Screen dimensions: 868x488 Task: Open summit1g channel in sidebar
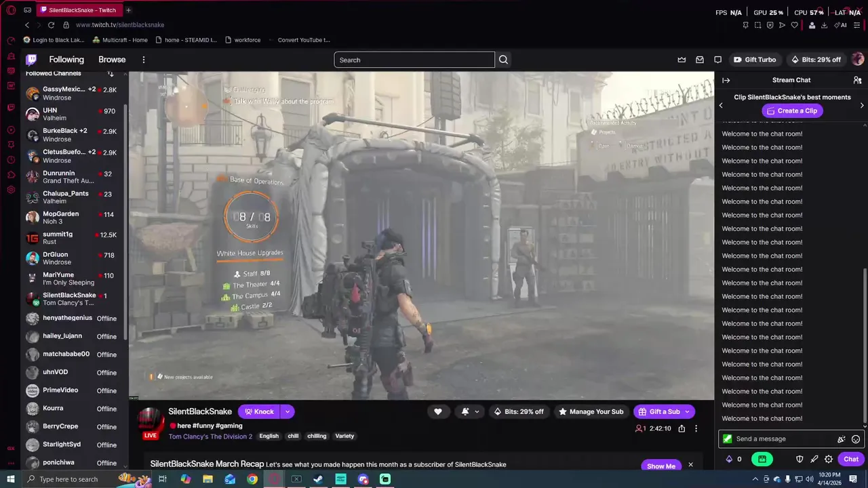pos(73,238)
